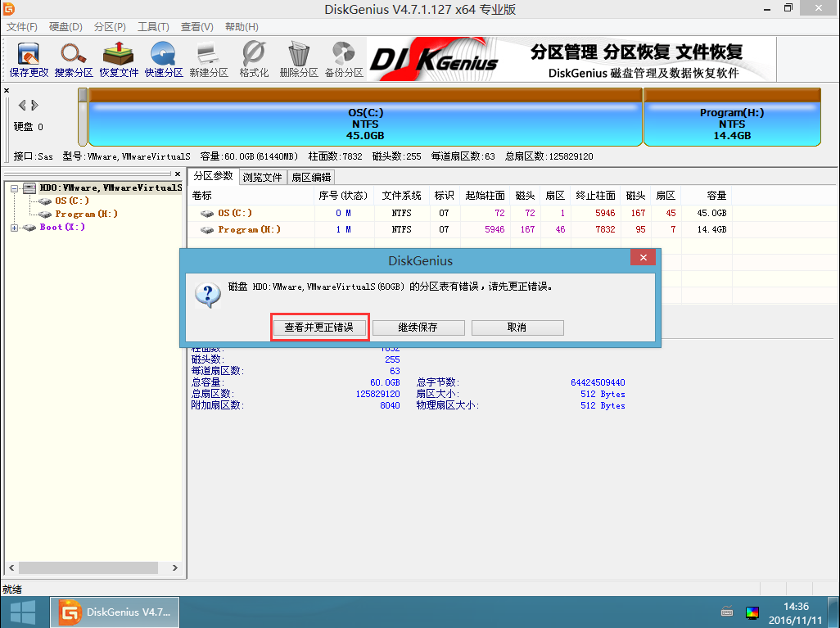Viewport: 840px width, 628px height.
Task: Click the 45.0GB capacity cell
Action: pos(712,213)
